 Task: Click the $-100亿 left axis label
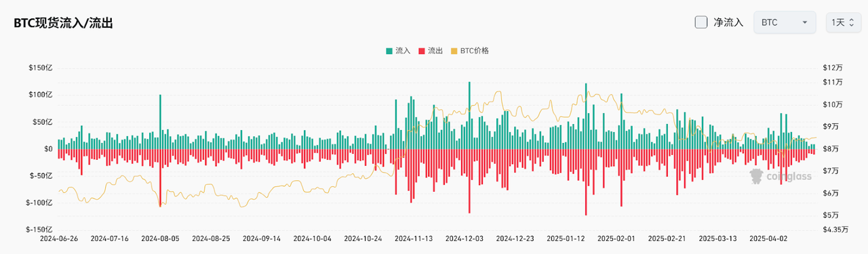point(39,203)
